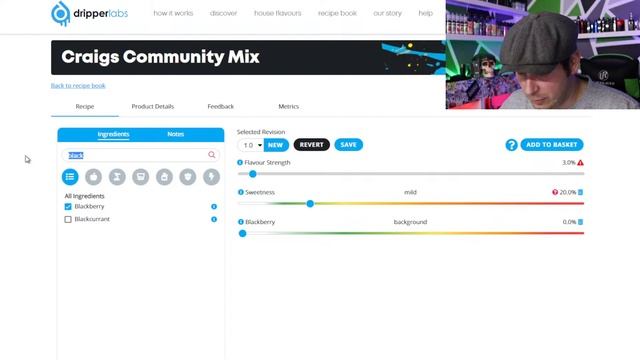
Task: Click the 'Craigs Community Mix' title banner
Action: [x=248, y=58]
